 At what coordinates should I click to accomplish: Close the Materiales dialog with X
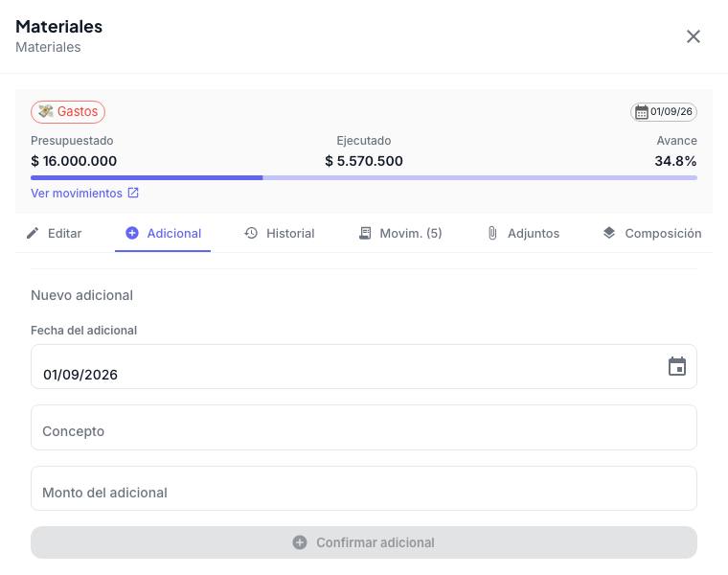click(x=694, y=36)
